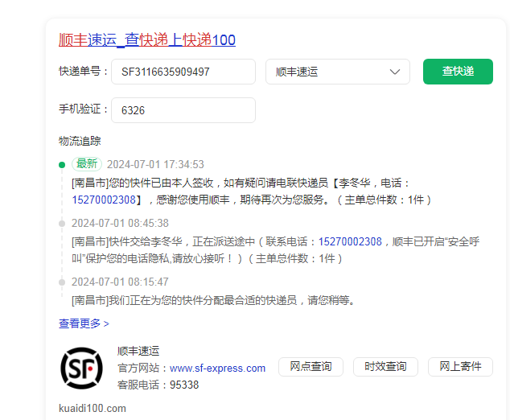The image size is (510, 420).
Task: Click the 顺丰速运 company name beside the logo
Action: [x=138, y=352]
